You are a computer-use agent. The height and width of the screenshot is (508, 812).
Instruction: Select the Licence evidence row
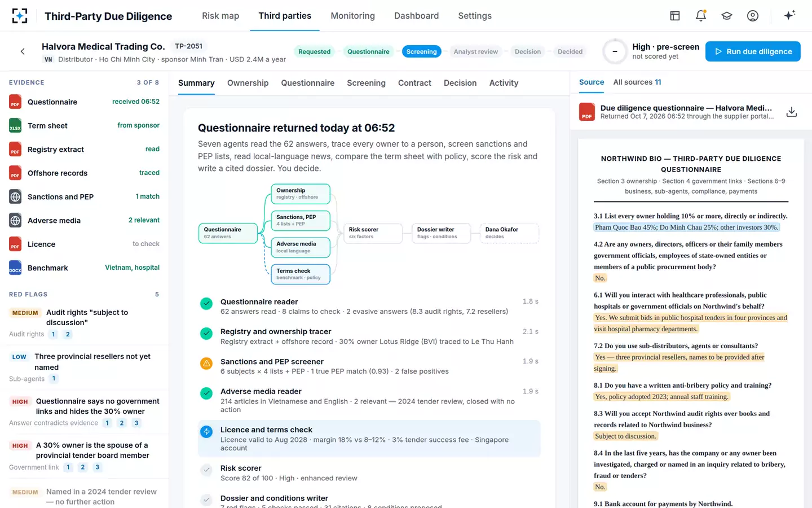click(84, 244)
